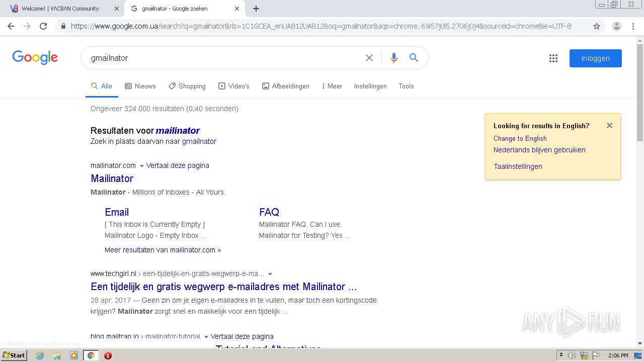This screenshot has width=644, height=362.
Task: Expand the techgirl.nl result dropdown arrow
Action: (x=270, y=274)
